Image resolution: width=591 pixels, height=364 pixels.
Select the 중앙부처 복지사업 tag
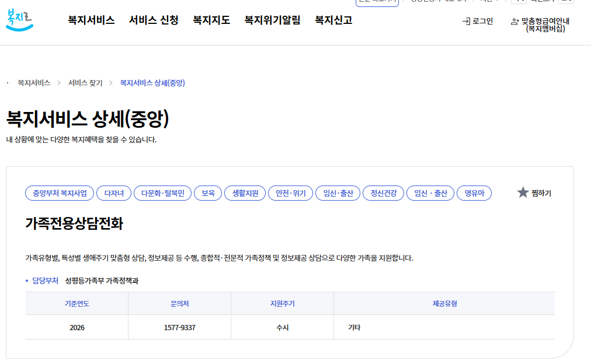click(x=60, y=193)
